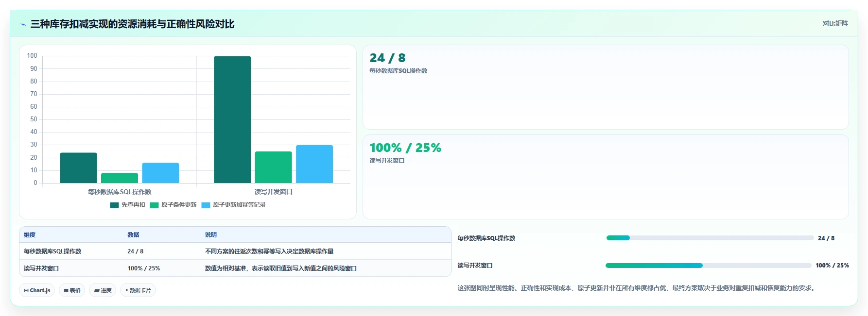Click the 每秒数据库SQL操作数 progress bar
This screenshot has width=868, height=316.
tap(710, 238)
